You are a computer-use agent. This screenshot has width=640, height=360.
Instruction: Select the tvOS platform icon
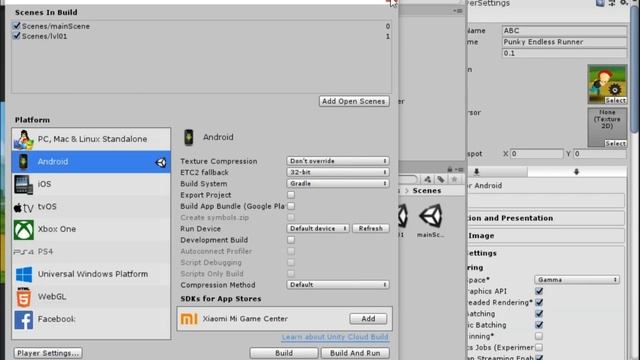click(23, 207)
